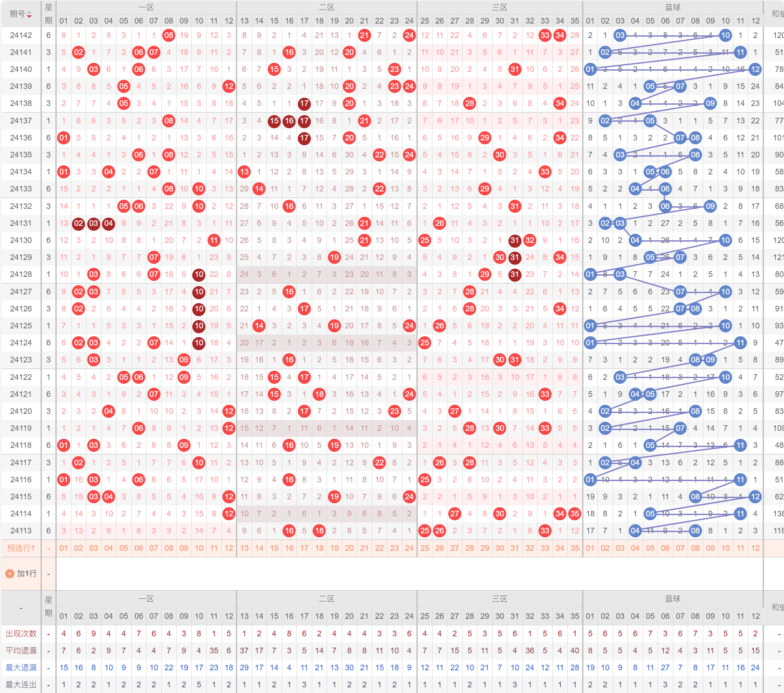Toggle red number 22 in 预选行1 row

point(379,548)
